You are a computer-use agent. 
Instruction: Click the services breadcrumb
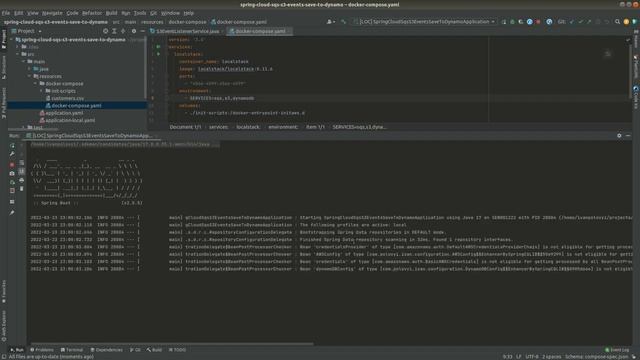pyautogui.click(x=218, y=127)
